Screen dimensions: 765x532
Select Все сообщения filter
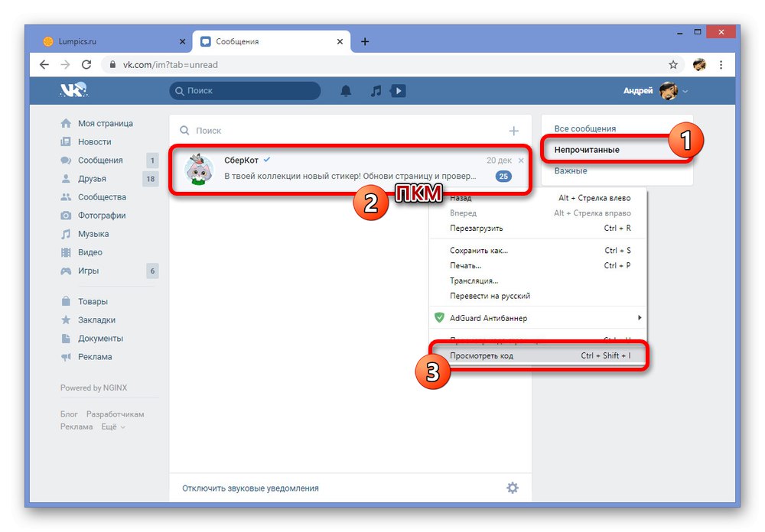[585, 128]
